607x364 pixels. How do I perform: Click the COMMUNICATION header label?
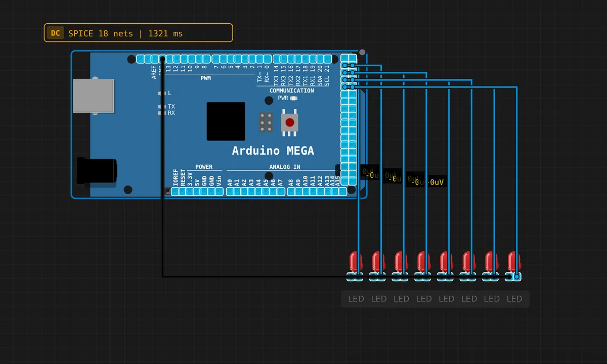point(291,90)
